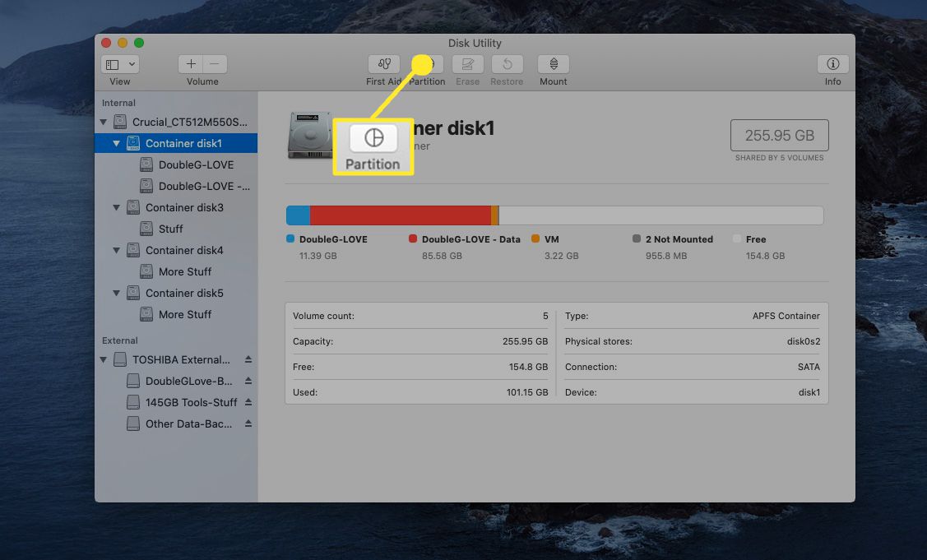This screenshot has width=927, height=560.
Task: Click red DoubleG-LOVE Data usage bar segment
Action: 400,215
